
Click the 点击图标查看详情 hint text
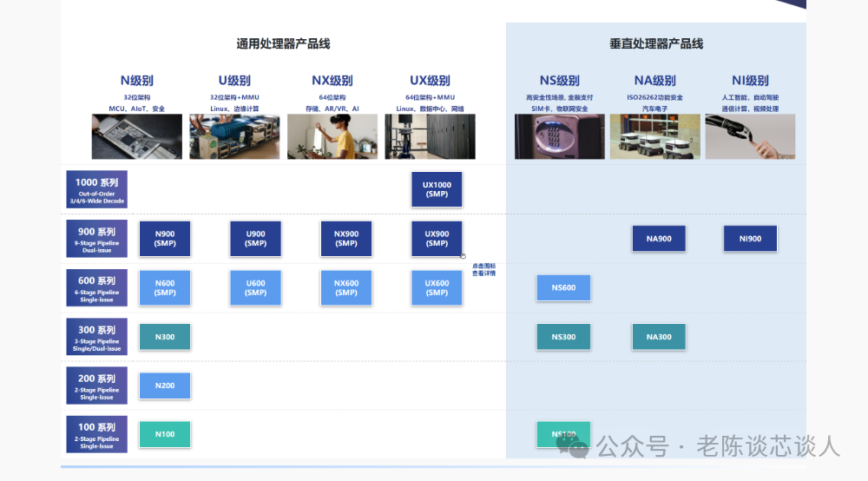click(x=483, y=269)
